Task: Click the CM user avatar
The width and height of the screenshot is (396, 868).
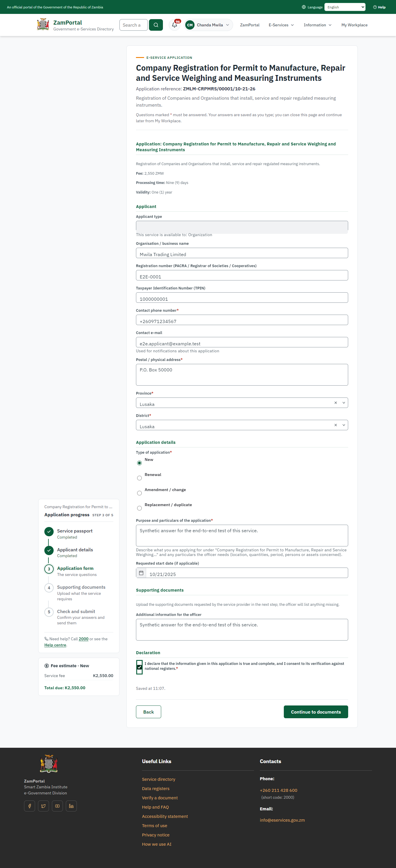Action: [190, 25]
